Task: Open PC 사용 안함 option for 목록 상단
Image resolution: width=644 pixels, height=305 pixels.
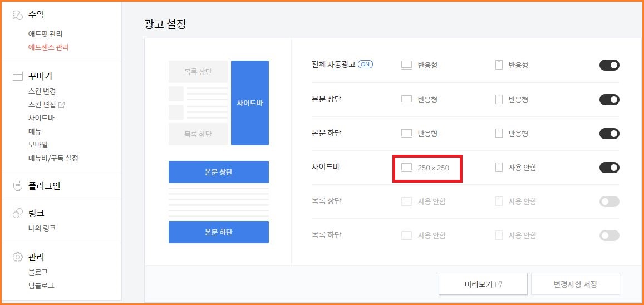Action: click(x=432, y=201)
